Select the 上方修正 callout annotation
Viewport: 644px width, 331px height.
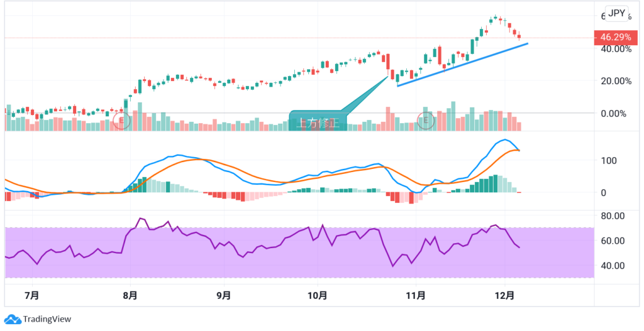click(x=318, y=122)
